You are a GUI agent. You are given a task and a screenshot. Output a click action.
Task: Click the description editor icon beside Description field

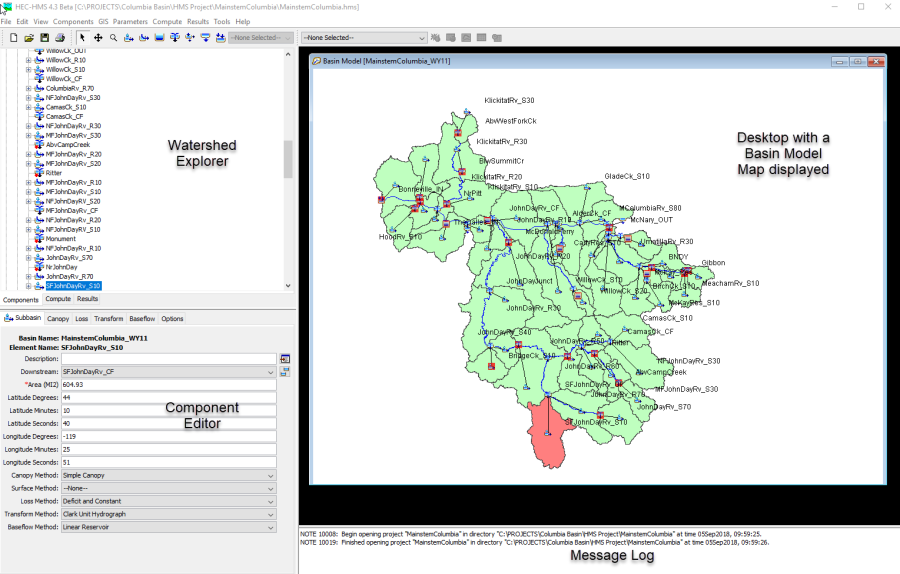(285, 358)
